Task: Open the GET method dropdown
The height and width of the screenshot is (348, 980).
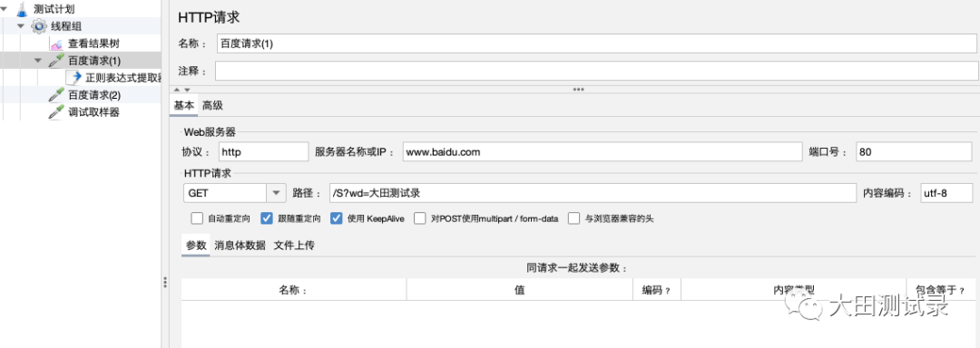Action: tap(276, 193)
